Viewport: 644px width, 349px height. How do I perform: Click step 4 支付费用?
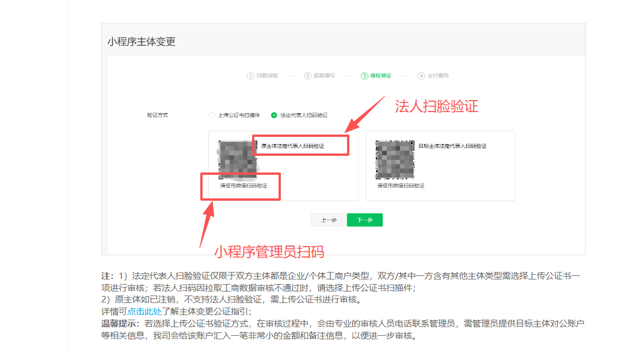[433, 76]
